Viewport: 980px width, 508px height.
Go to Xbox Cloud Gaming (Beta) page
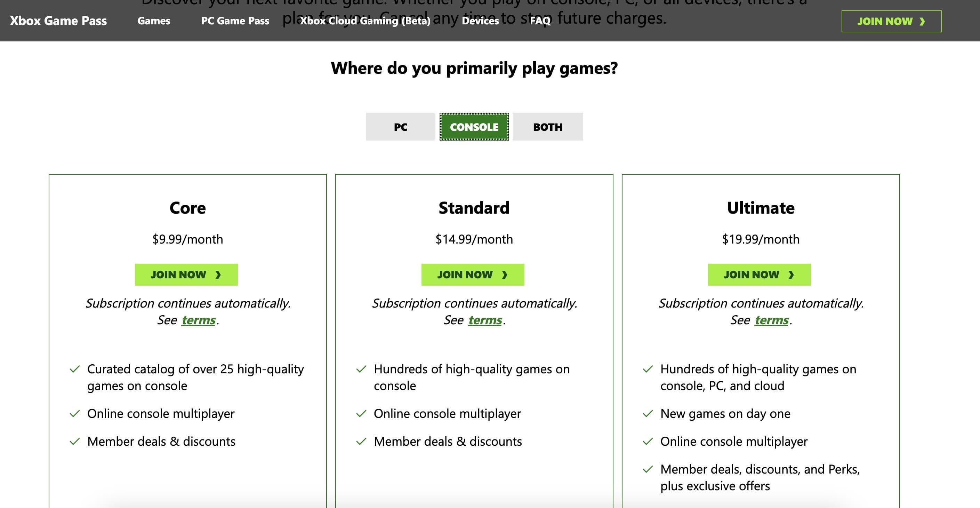tap(365, 21)
